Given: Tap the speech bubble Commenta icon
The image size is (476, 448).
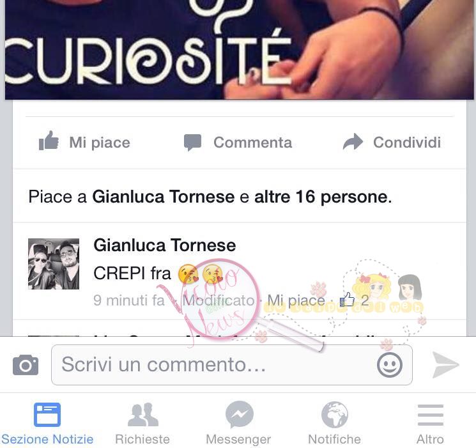Looking at the screenshot, I should click(x=192, y=142).
